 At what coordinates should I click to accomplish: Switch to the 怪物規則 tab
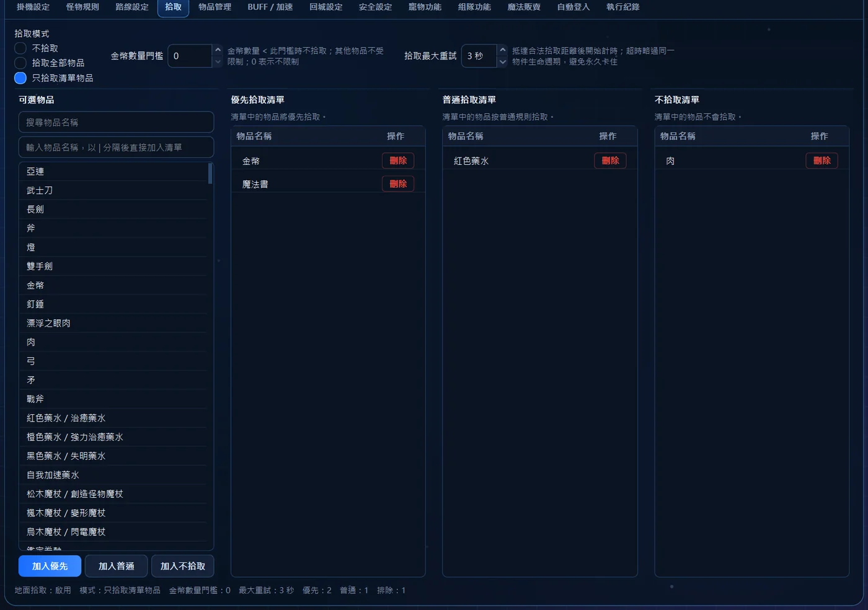82,7
